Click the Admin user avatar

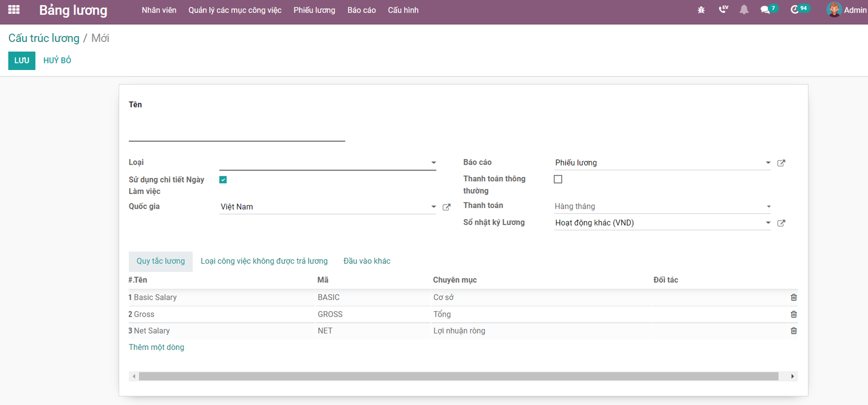click(x=834, y=10)
